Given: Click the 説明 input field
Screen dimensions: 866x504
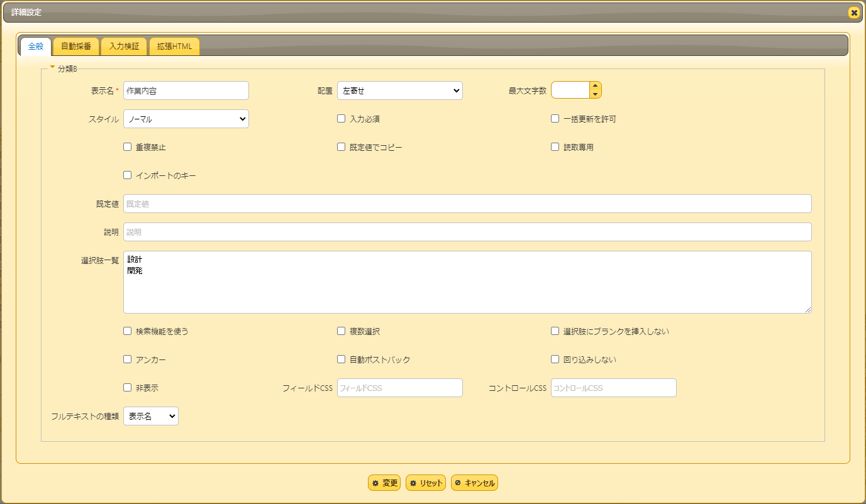Looking at the screenshot, I should pos(467,232).
